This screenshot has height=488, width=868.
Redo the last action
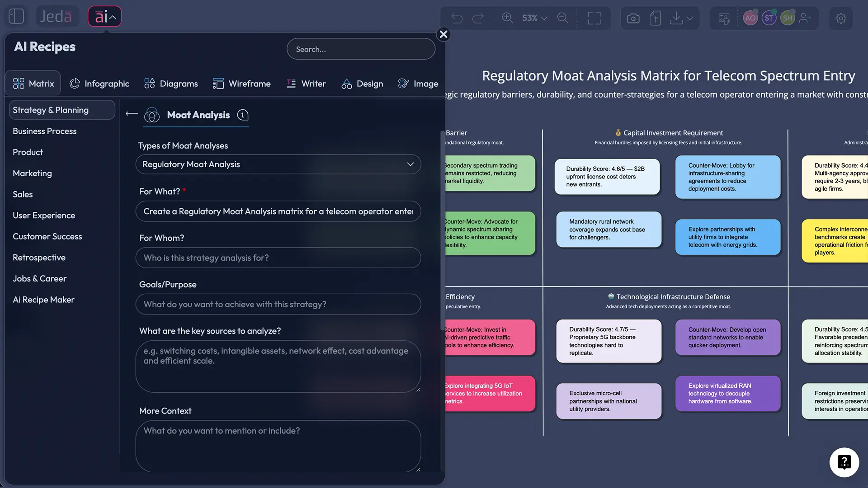pos(478,18)
